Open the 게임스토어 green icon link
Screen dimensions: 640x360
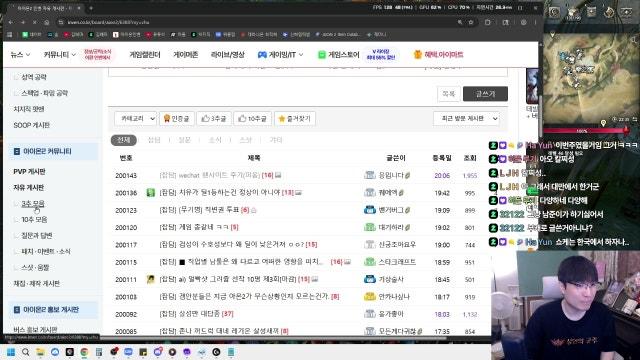(322, 54)
